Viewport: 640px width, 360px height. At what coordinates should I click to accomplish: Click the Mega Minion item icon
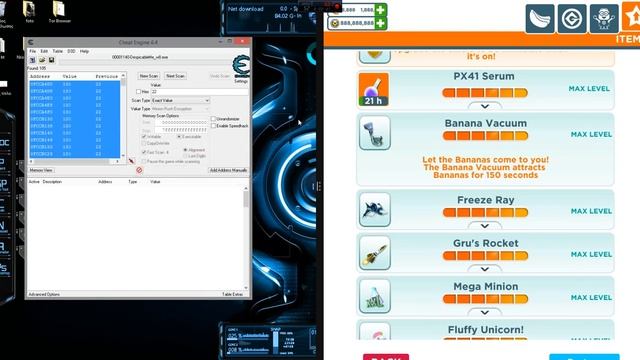(x=375, y=296)
